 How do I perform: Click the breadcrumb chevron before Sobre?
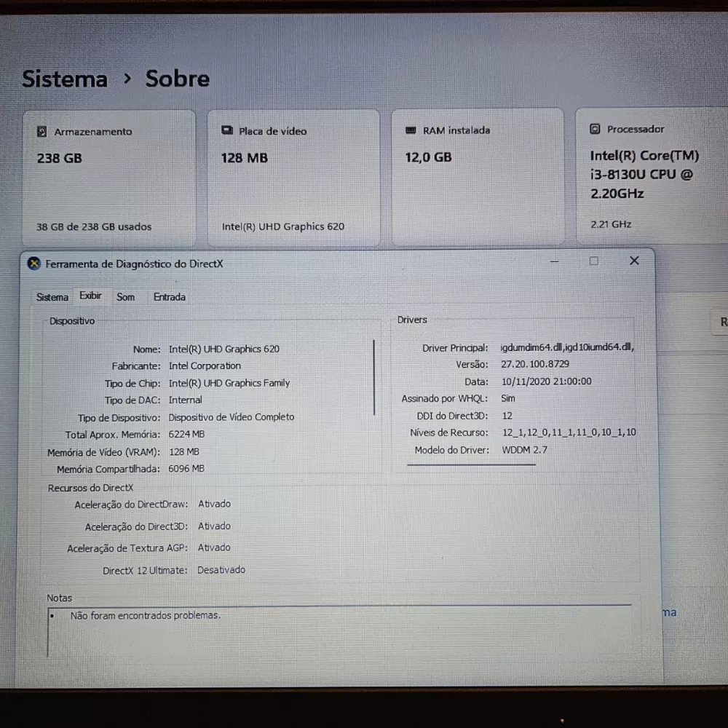[x=127, y=79]
